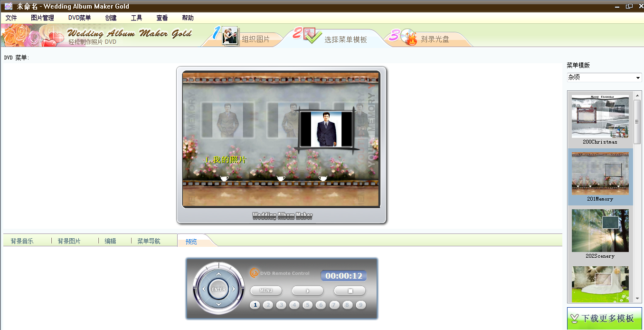Click the orange DVD Remote Control logo
This screenshot has width=644, height=330.
(x=254, y=273)
